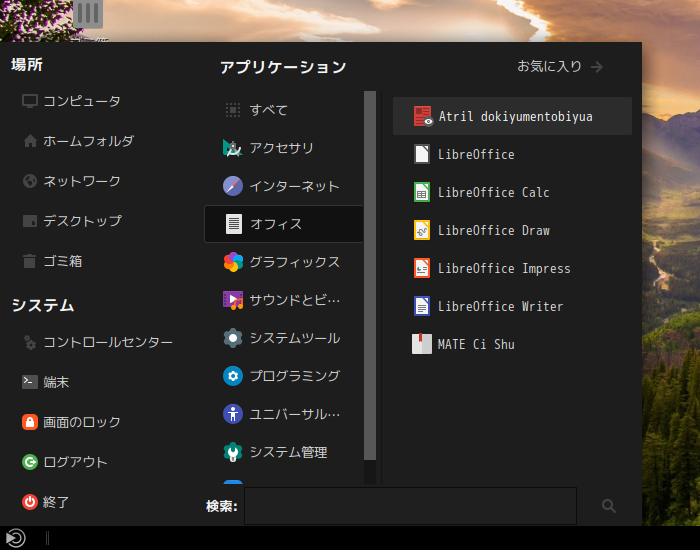Screen dimensions: 700x550
Task: Open "ゴミ箱" place text
Action: pyautogui.click(x=62, y=261)
